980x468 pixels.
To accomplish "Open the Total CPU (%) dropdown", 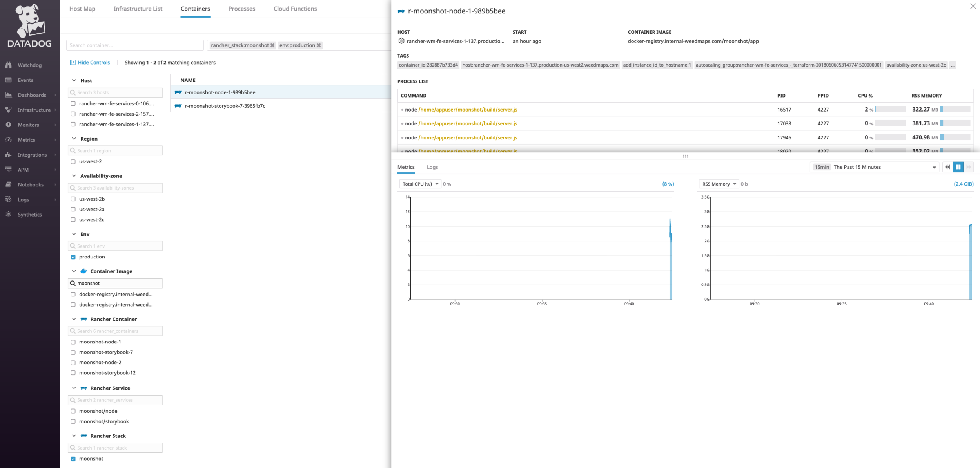I will coord(420,184).
